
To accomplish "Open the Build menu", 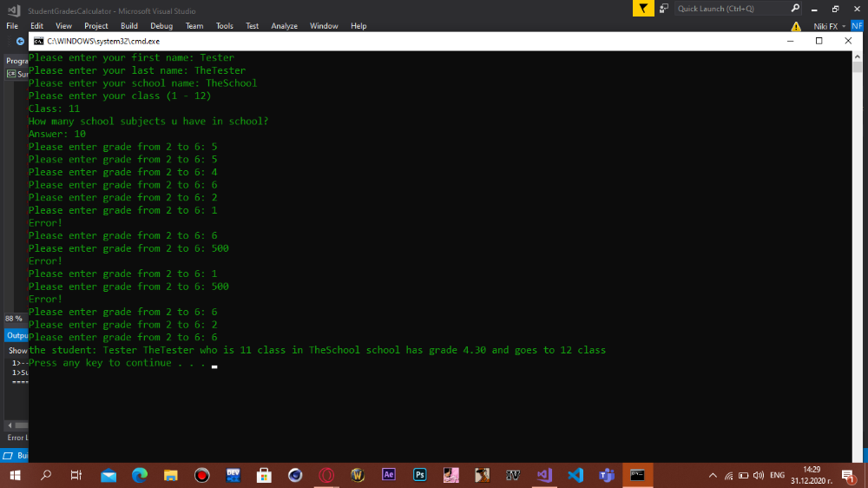I will click(129, 26).
